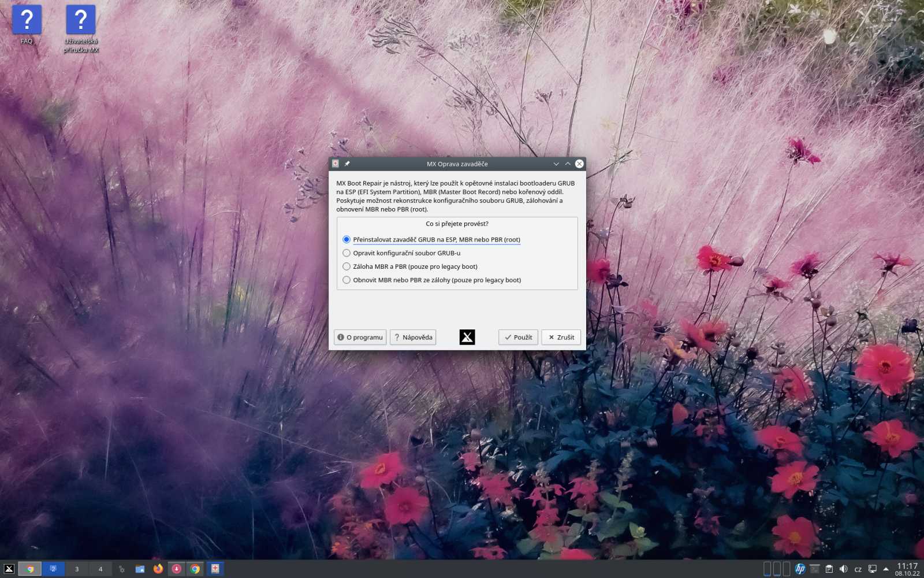The height and width of the screenshot is (578, 924).
Task: Click the third system monitor bar
Action: [x=787, y=569]
